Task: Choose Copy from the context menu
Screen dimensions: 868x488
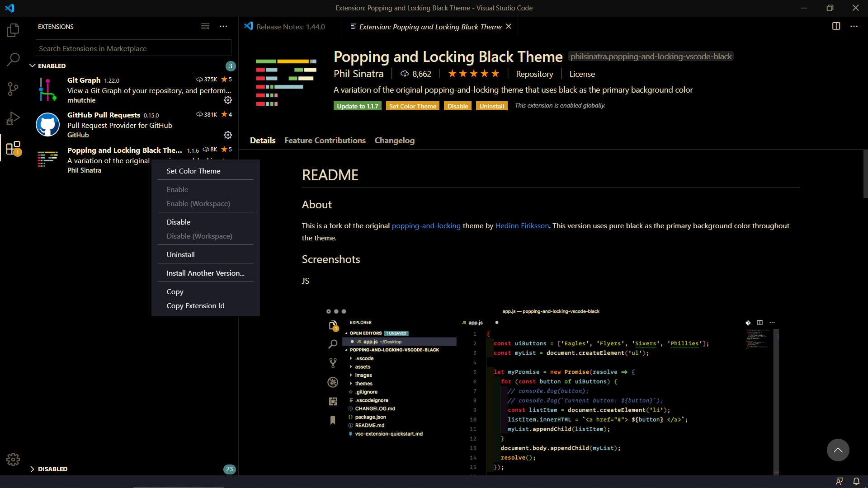Action: pyautogui.click(x=206, y=291)
